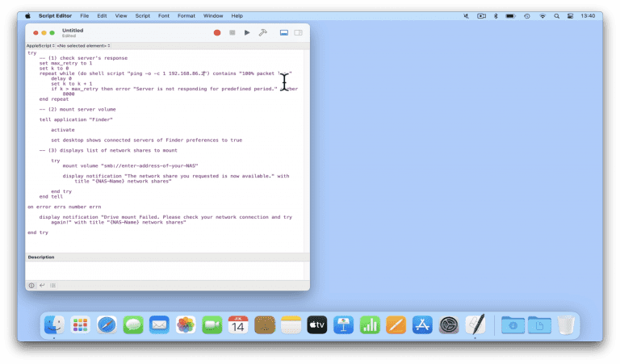Open Control Center in menu bar
The width and height of the screenshot is (620, 364).
point(570,16)
